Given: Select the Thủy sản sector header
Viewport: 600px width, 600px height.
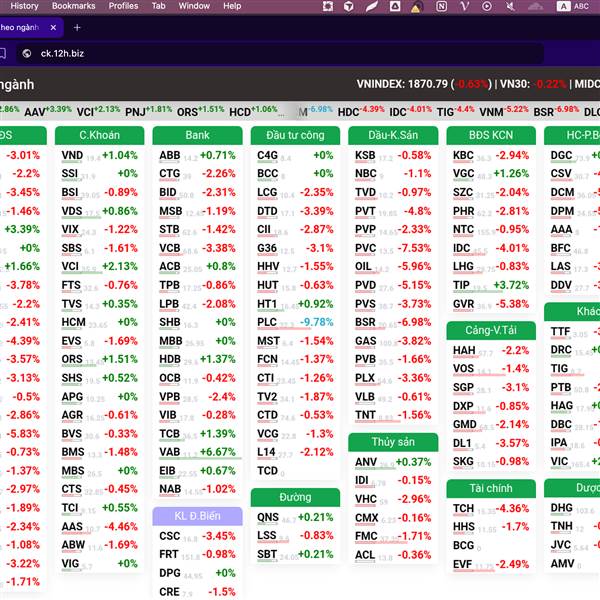Looking at the screenshot, I should click(393, 442).
